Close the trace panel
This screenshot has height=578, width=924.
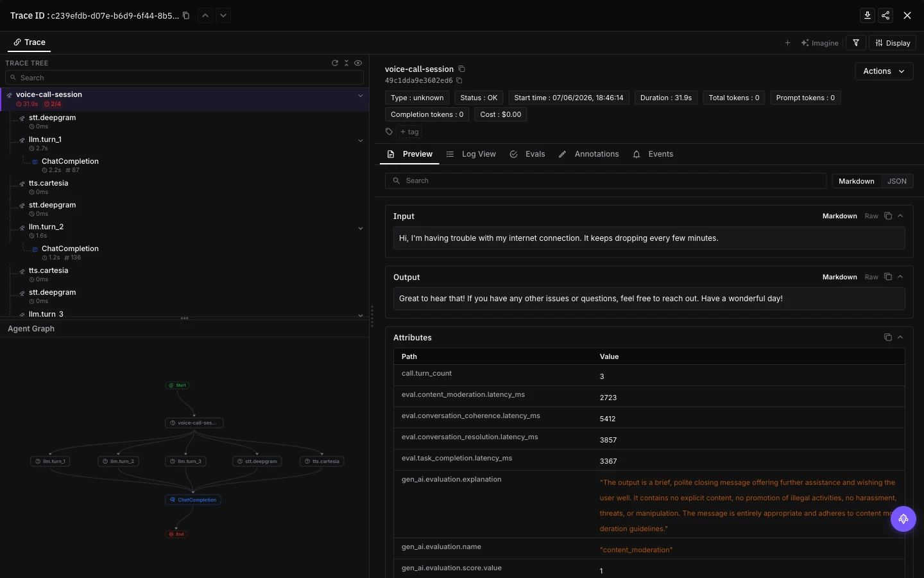907,15
